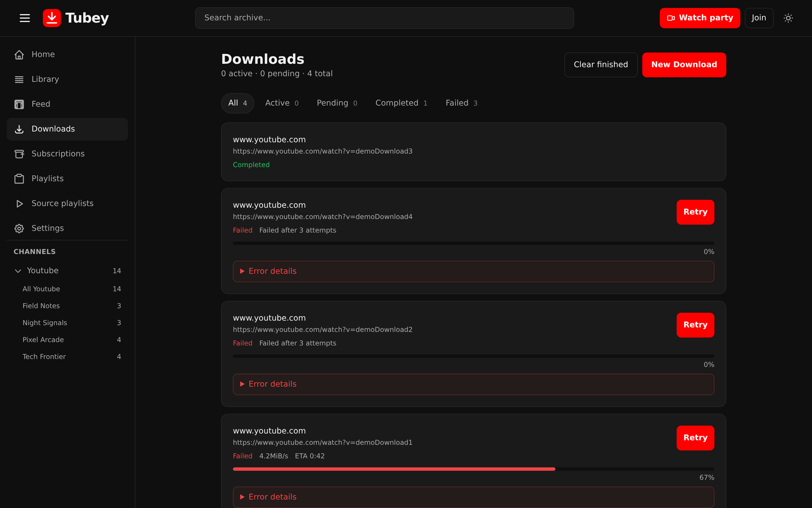The width and height of the screenshot is (812, 508).
Task: Expand Error details for demoDownload4
Action: [473, 271]
